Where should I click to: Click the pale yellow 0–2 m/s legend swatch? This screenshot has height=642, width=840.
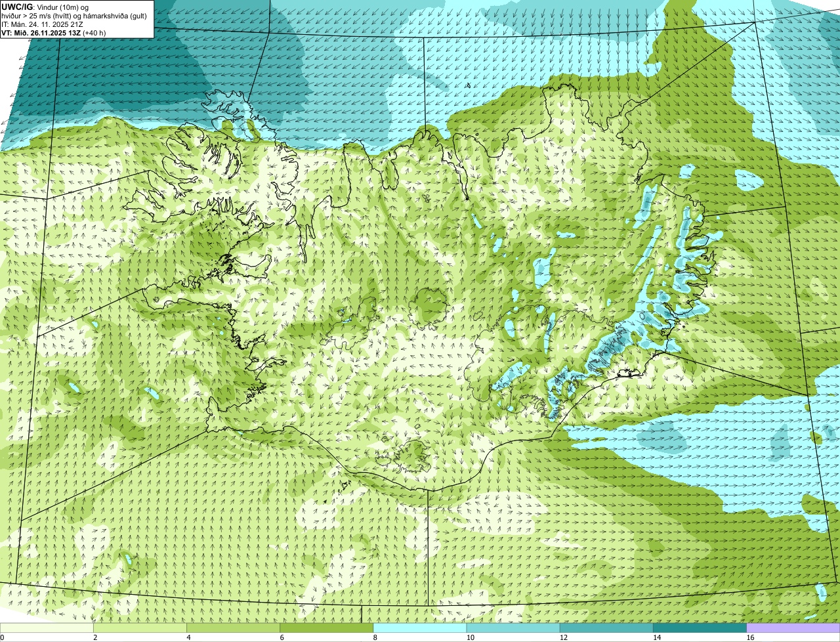tap(47, 628)
